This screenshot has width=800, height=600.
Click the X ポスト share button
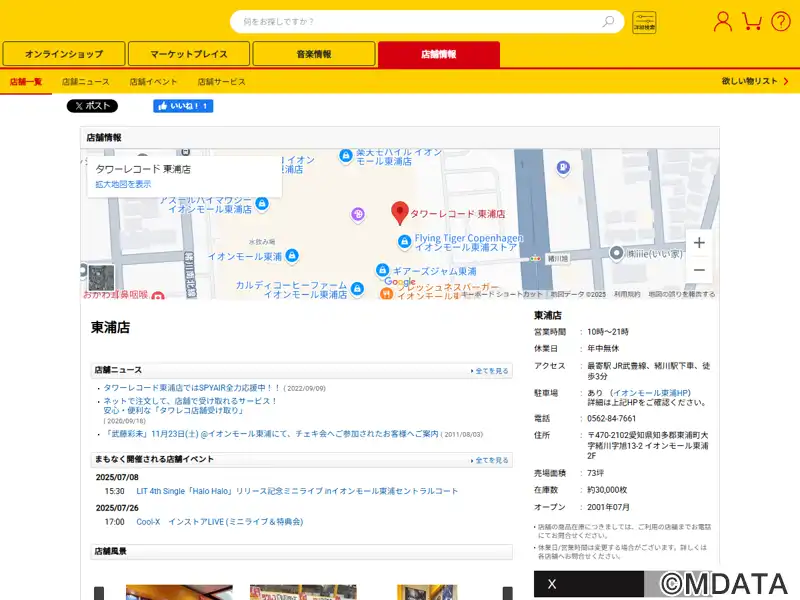[x=92, y=106]
